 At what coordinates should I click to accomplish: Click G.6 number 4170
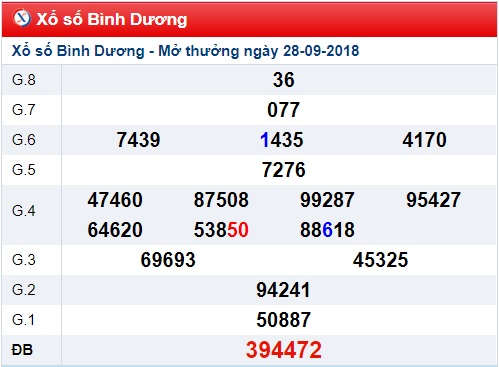point(424,140)
